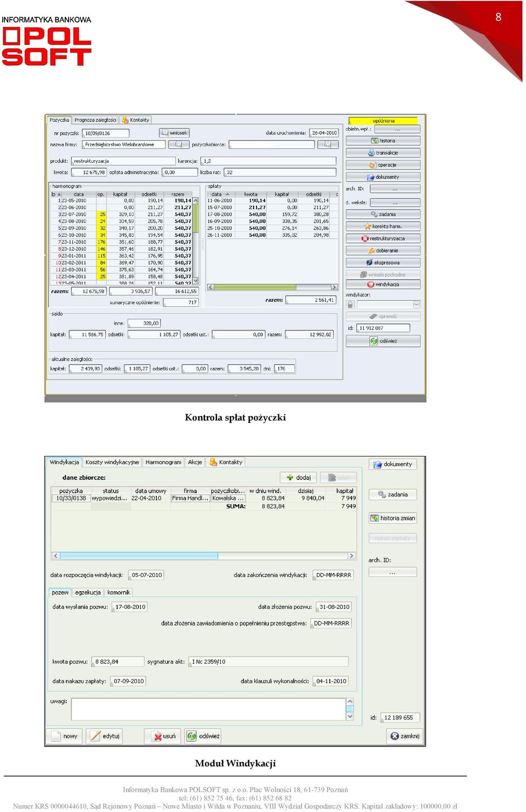Click 'data wysłania pozwu' field 17-08-2010
526x812 pixels.
(x=130, y=607)
